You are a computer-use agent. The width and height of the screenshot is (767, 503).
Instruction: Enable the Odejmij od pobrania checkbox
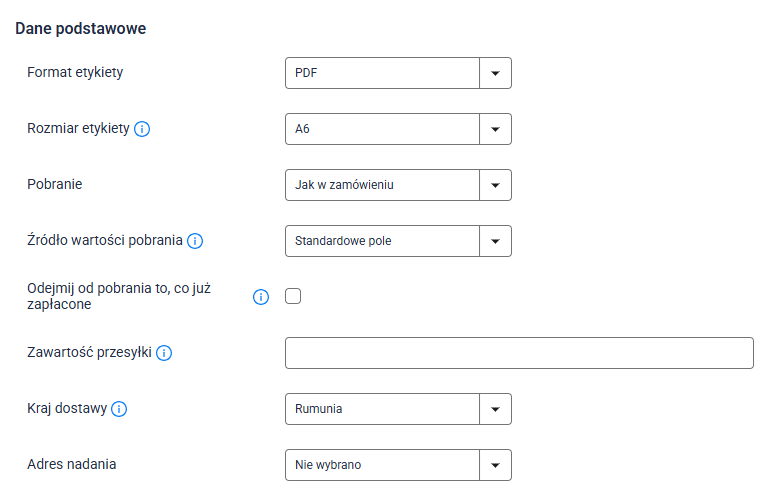tap(293, 296)
